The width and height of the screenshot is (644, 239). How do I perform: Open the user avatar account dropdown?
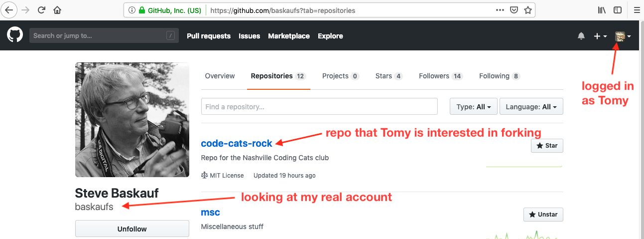point(623,36)
